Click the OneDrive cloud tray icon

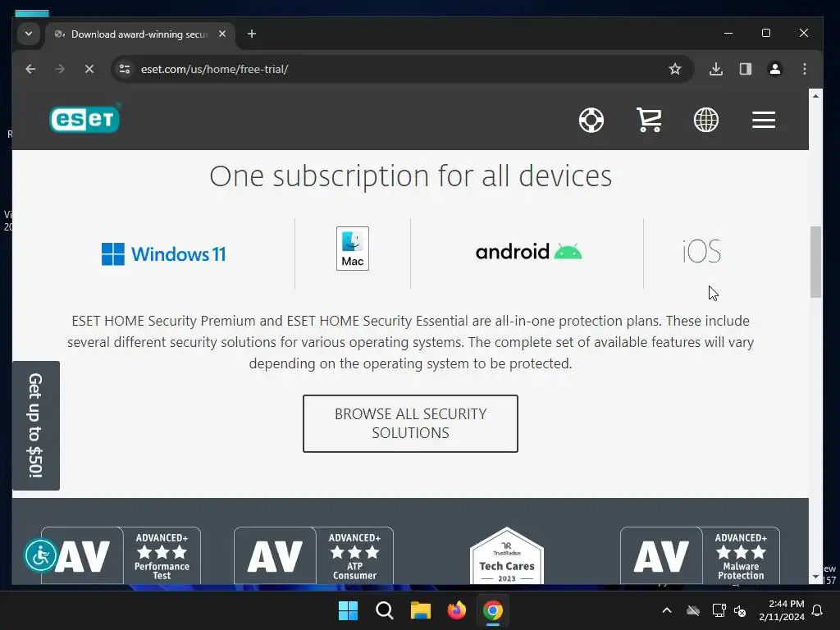coord(693,610)
